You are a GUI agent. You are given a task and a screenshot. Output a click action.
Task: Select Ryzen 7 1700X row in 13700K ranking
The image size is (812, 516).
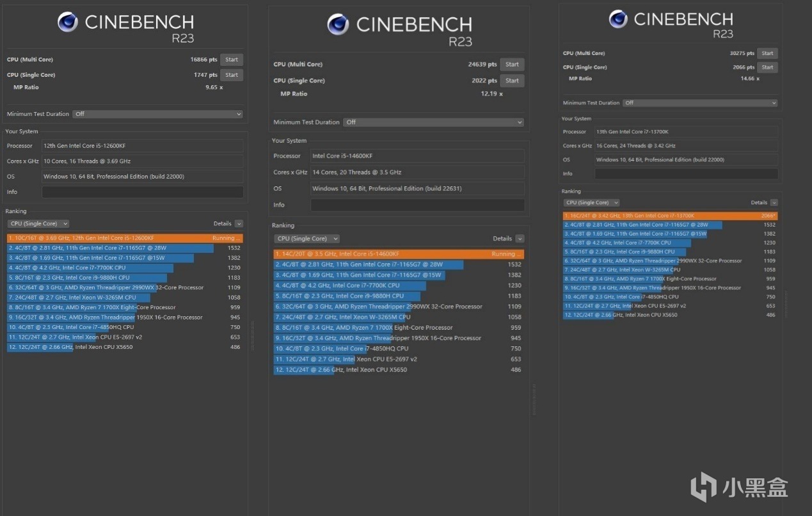671,278
